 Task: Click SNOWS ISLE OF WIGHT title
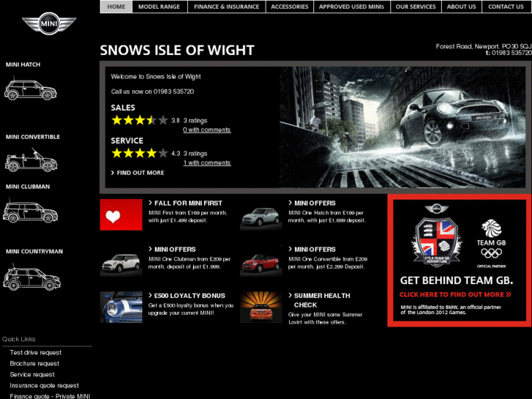177,50
